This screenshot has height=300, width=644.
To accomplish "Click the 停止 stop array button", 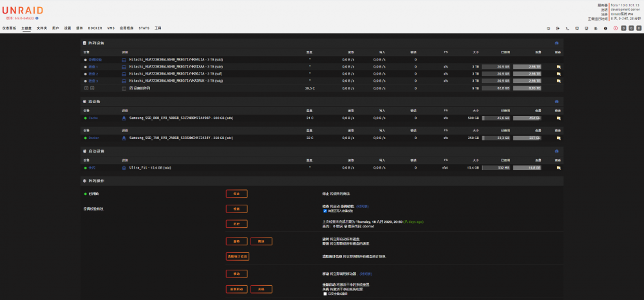I will point(236,194).
